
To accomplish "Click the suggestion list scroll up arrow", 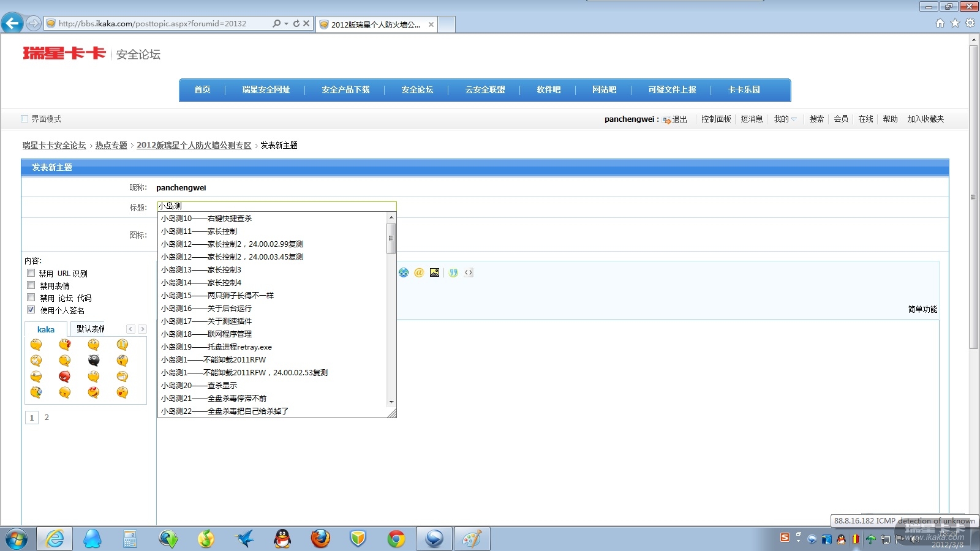I will 391,217.
